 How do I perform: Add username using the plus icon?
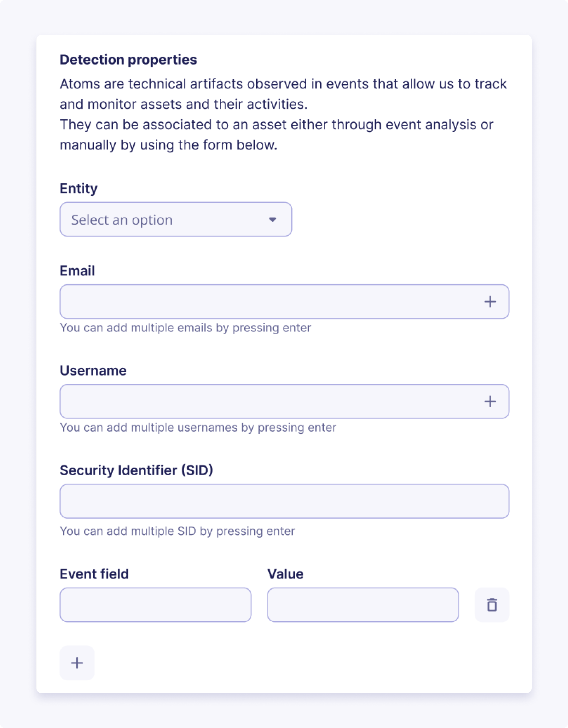(490, 401)
